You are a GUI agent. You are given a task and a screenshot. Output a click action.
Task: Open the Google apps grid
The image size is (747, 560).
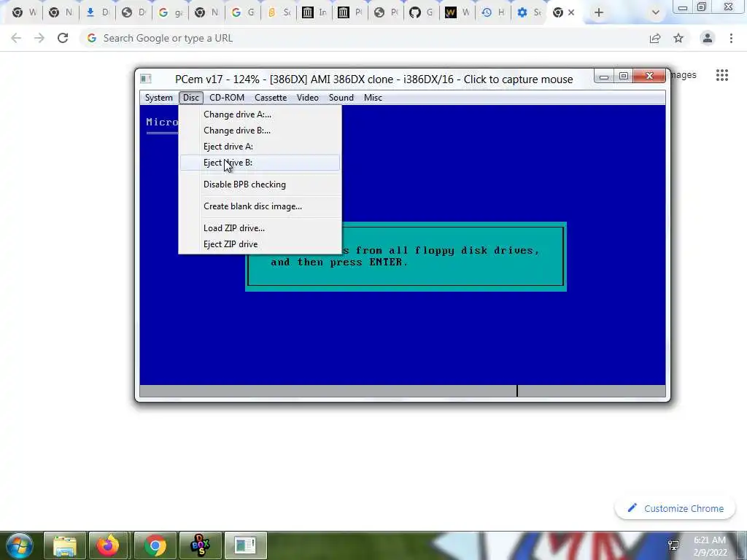click(x=722, y=75)
